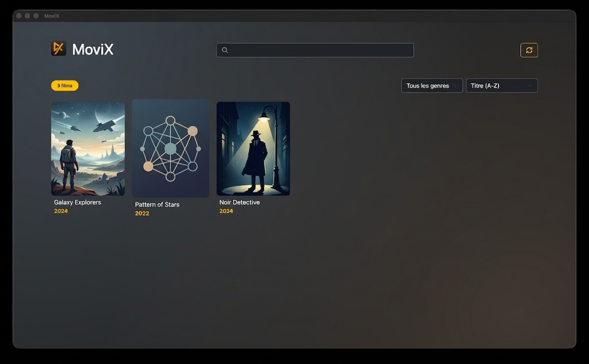Image resolution: width=589 pixels, height=364 pixels.
Task: Click the magnifier icon in the search bar
Action: click(x=224, y=50)
